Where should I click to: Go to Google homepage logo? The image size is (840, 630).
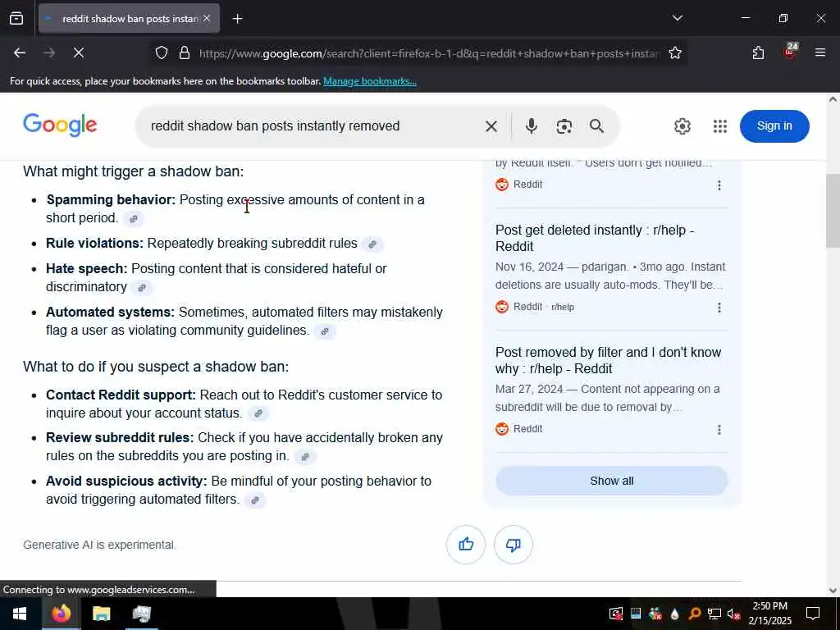tap(60, 126)
